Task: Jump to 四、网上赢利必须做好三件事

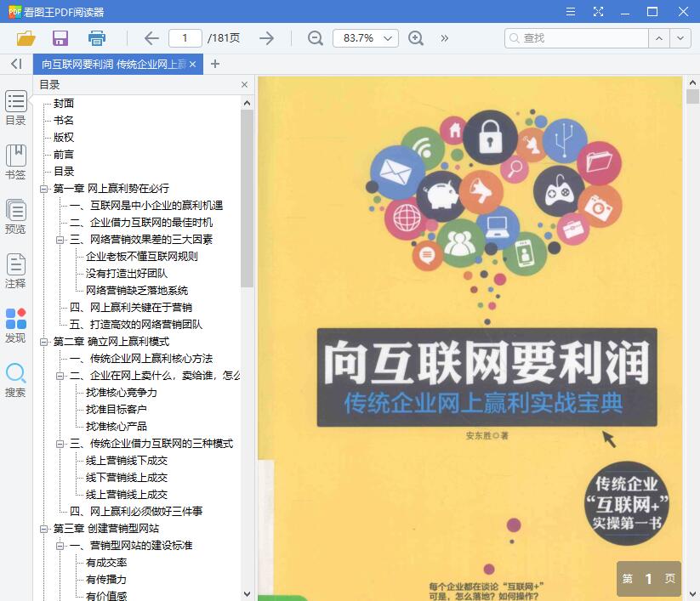Action: pyautogui.click(x=136, y=512)
